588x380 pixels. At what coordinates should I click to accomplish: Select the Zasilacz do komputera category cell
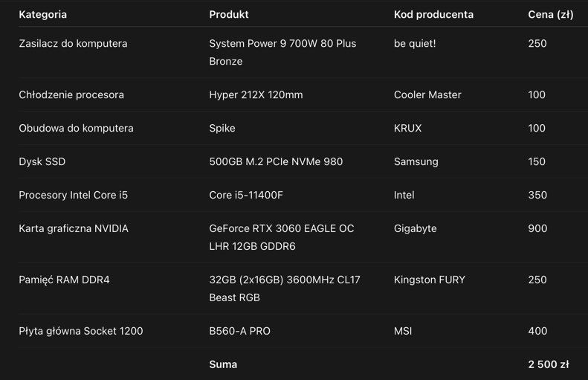[x=73, y=44]
